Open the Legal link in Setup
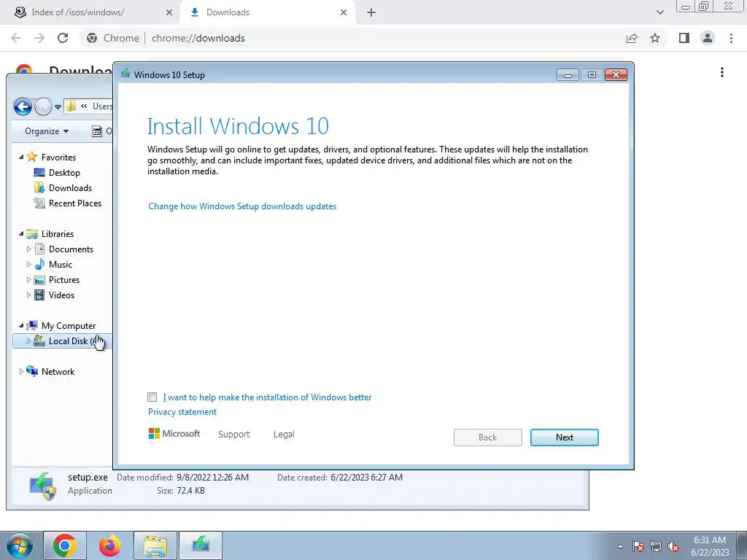 (284, 435)
